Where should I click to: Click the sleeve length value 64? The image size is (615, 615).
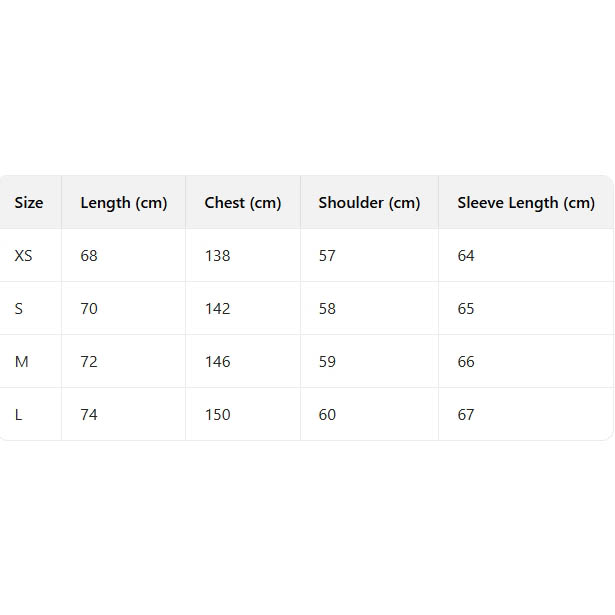point(466,256)
